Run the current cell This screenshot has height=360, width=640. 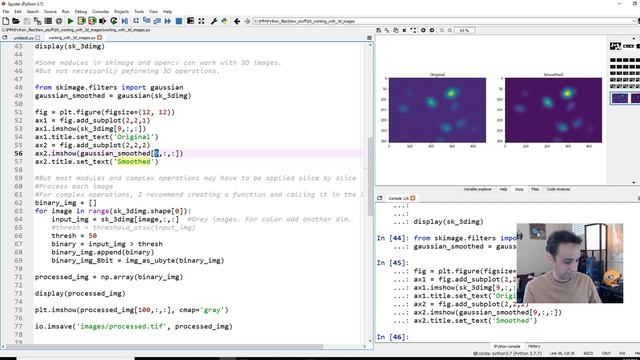(81, 21)
